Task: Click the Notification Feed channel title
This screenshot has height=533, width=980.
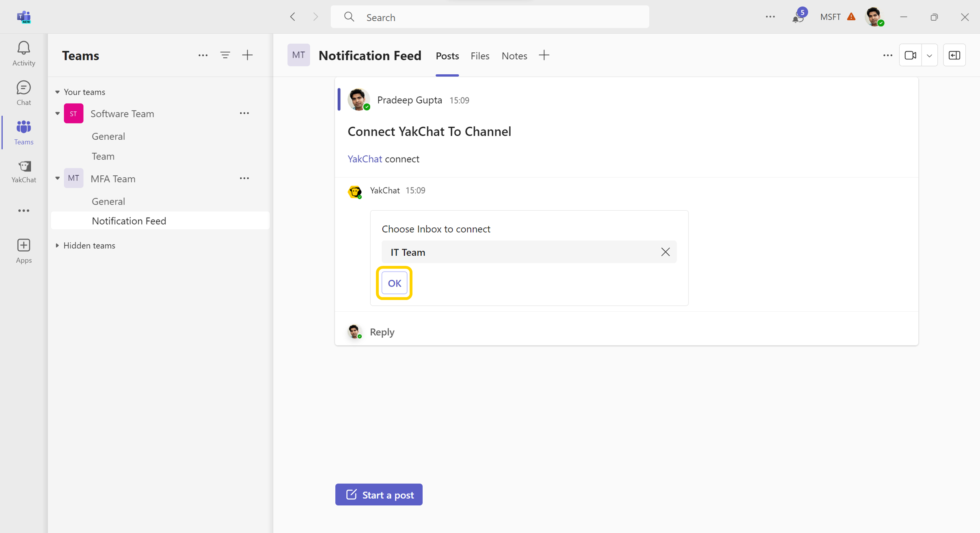Action: (x=370, y=55)
